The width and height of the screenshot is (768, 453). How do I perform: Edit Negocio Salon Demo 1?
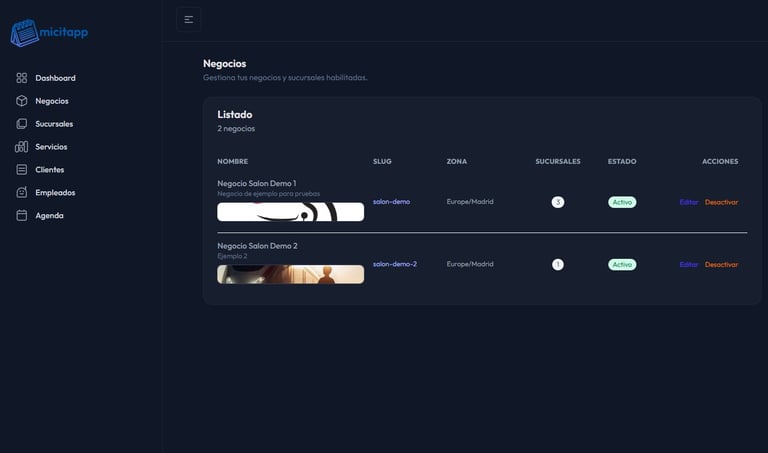pos(689,202)
